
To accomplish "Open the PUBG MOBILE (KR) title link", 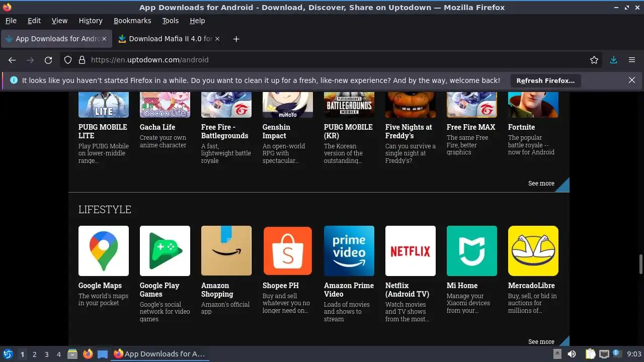I will pyautogui.click(x=348, y=131).
